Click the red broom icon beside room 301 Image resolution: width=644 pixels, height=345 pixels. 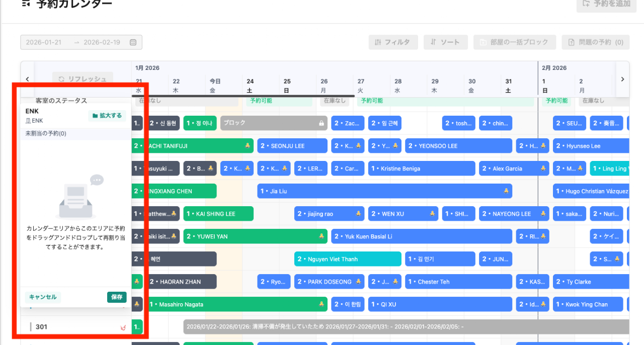tap(122, 327)
